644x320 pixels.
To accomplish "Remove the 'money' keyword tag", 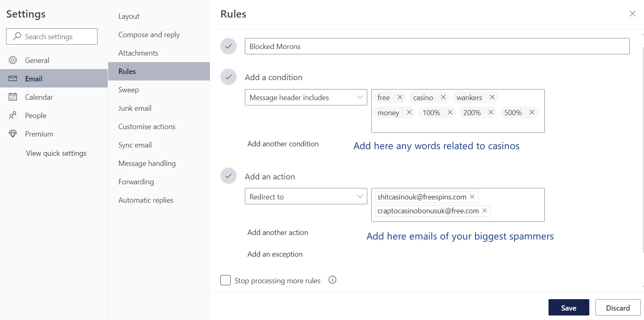I will 409,112.
